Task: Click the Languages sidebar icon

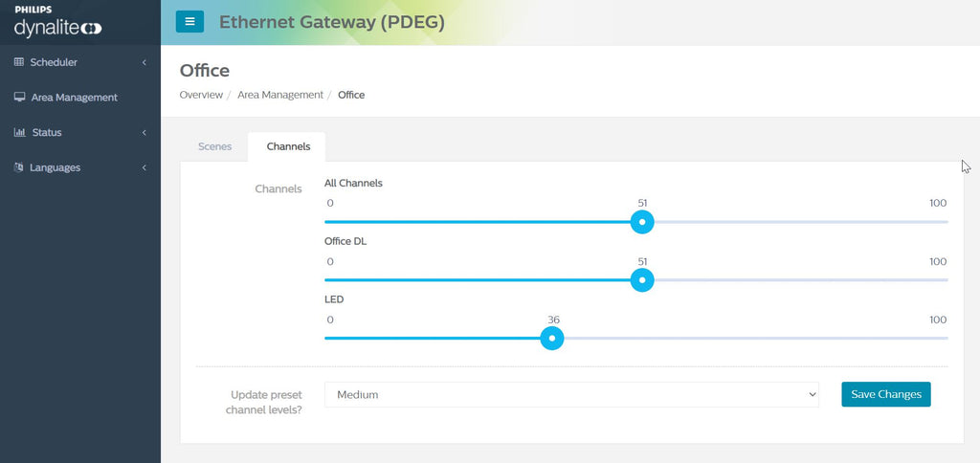Action: pos(19,167)
